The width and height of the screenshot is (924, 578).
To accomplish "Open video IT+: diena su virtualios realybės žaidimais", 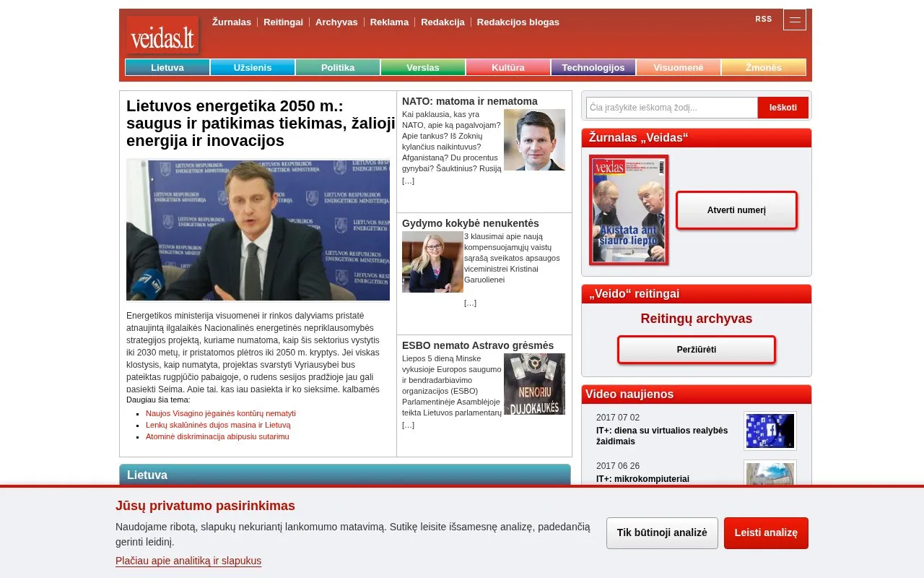I will [x=662, y=436].
